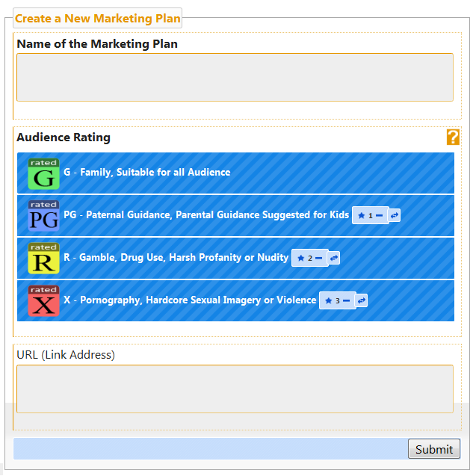Screen dimensions: 476x476
Task: Click the green rated G icon
Action: (43, 173)
